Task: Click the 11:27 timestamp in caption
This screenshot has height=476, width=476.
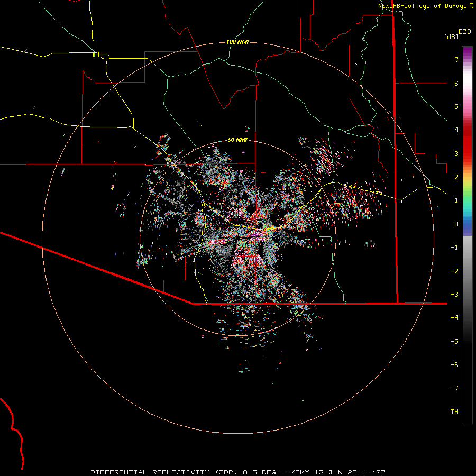Action: [x=375, y=472]
